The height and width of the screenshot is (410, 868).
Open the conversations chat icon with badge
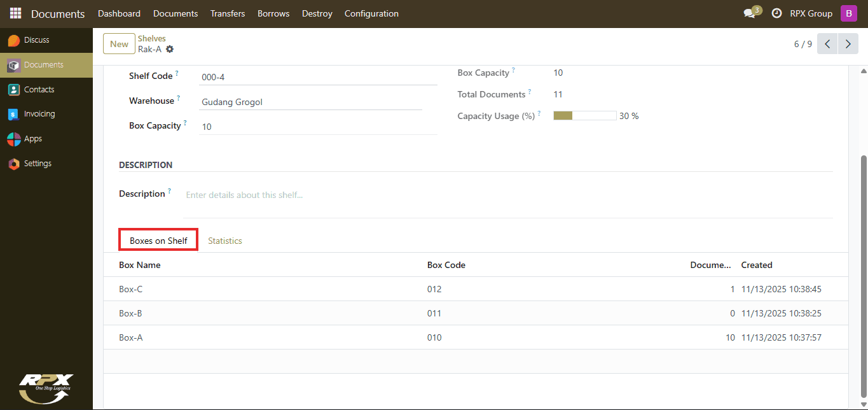pyautogui.click(x=752, y=13)
